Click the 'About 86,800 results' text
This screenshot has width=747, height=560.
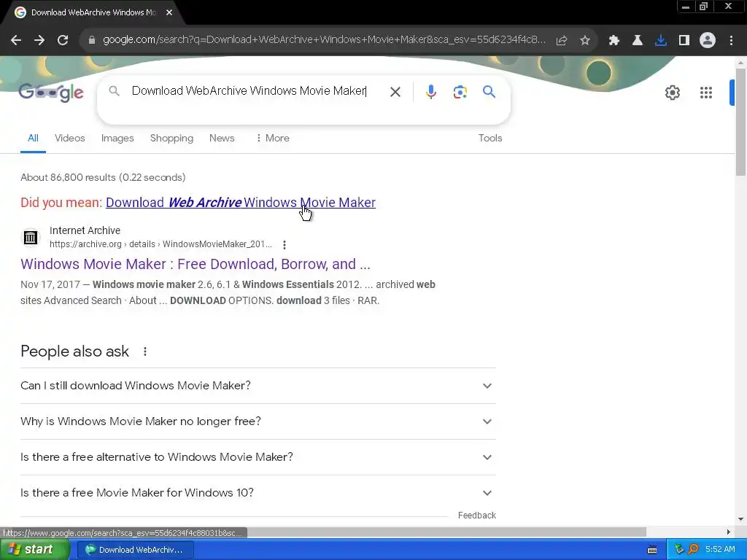(103, 178)
